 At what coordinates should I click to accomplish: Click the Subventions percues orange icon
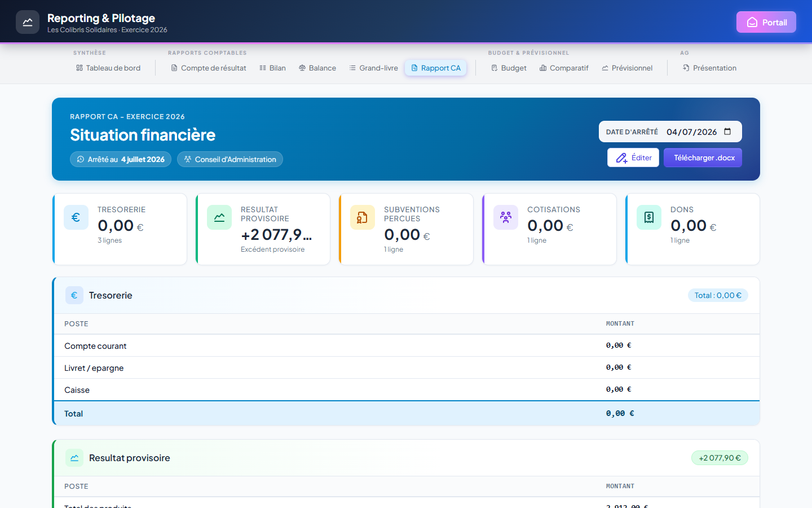pyautogui.click(x=363, y=217)
